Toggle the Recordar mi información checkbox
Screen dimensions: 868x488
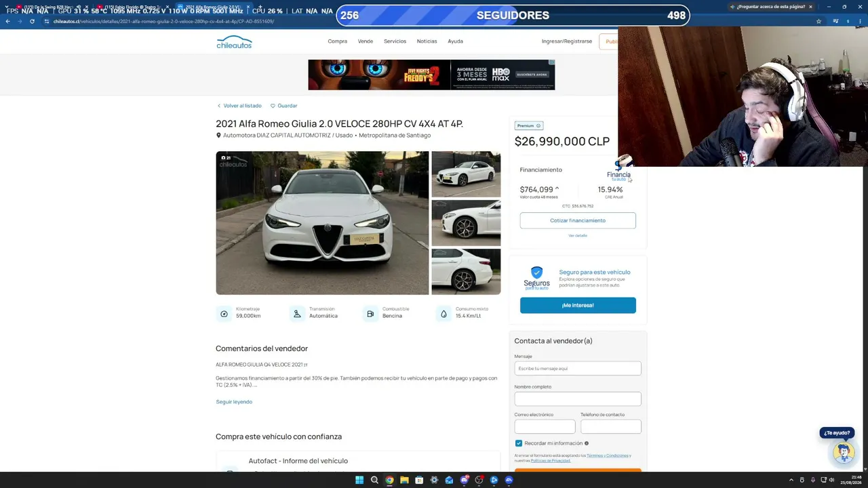[x=519, y=443]
